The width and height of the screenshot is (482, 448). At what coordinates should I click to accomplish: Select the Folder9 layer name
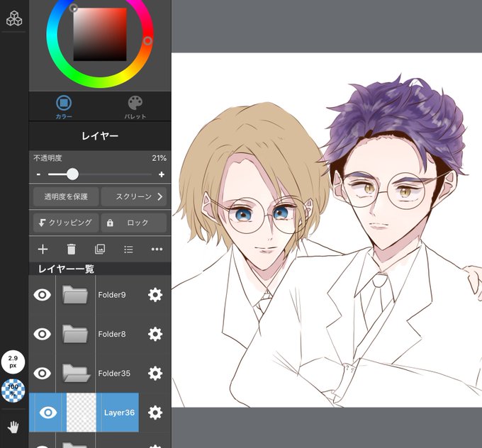(112, 295)
